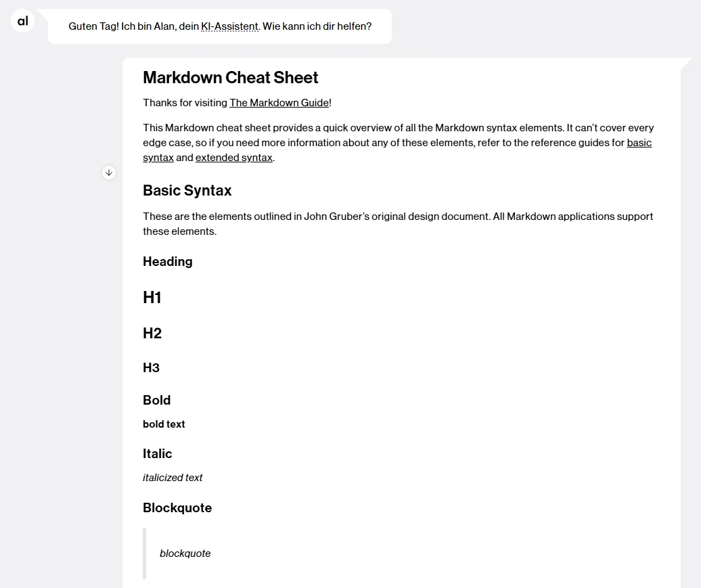Click the "H3" heading example
Screen dimensions: 701x588
tap(151, 367)
